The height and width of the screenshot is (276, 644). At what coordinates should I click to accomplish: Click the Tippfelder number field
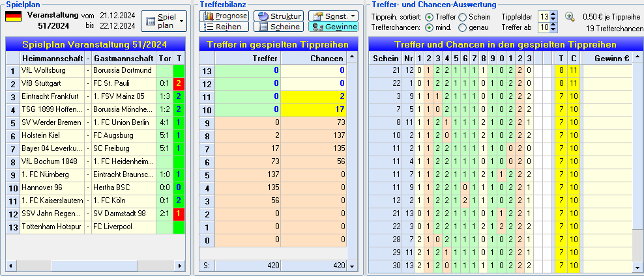point(544,17)
